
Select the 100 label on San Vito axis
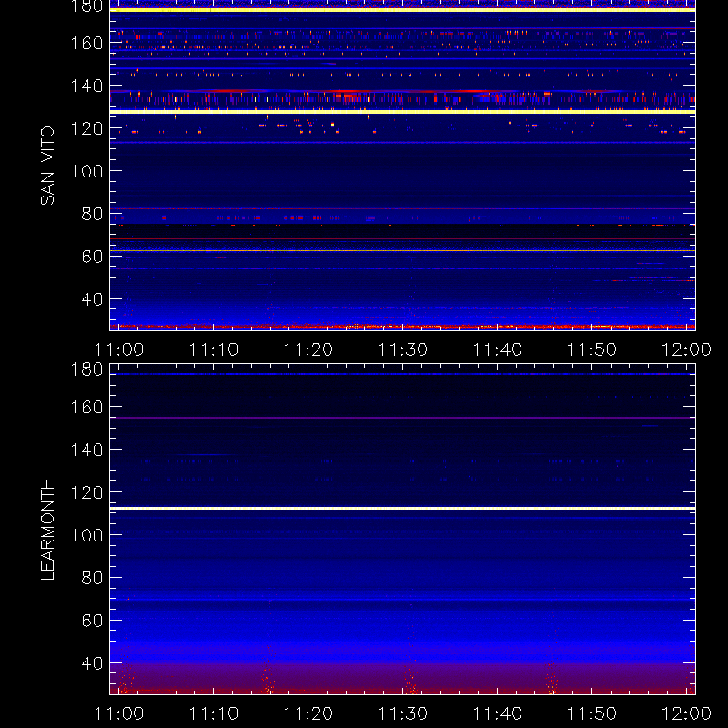click(86, 171)
